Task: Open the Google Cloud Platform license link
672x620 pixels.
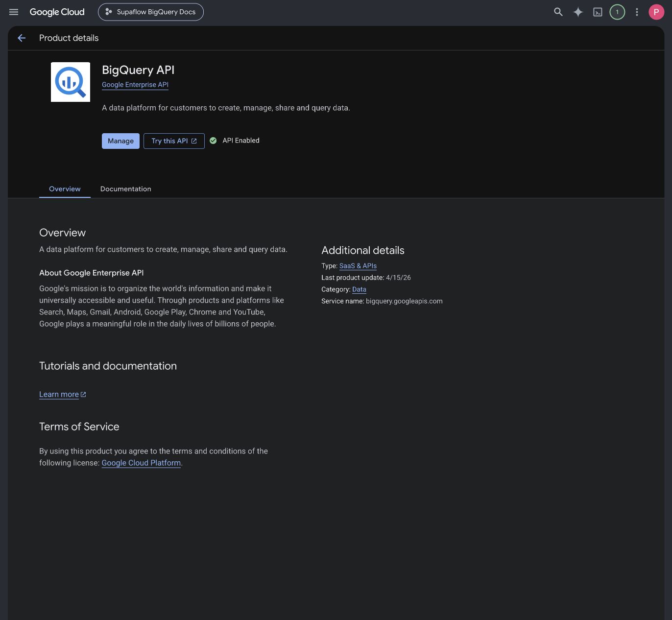Action: pyautogui.click(x=141, y=463)
